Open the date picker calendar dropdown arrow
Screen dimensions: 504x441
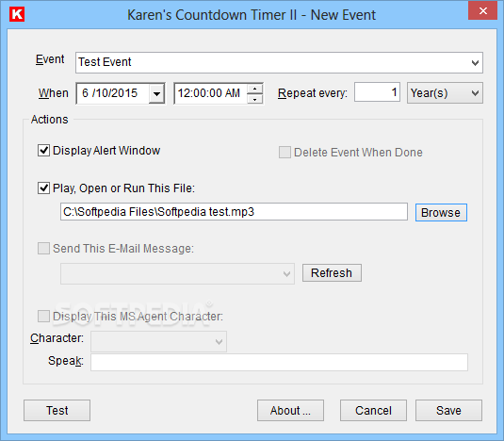[x=156, y=93]
